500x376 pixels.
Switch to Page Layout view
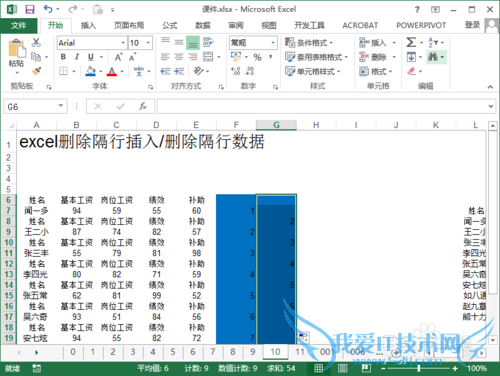click(342, 368)
